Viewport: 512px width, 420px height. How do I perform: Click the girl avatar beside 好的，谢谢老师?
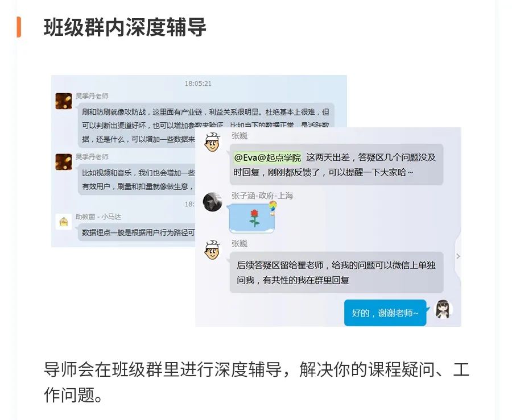(x=444, y=309)
